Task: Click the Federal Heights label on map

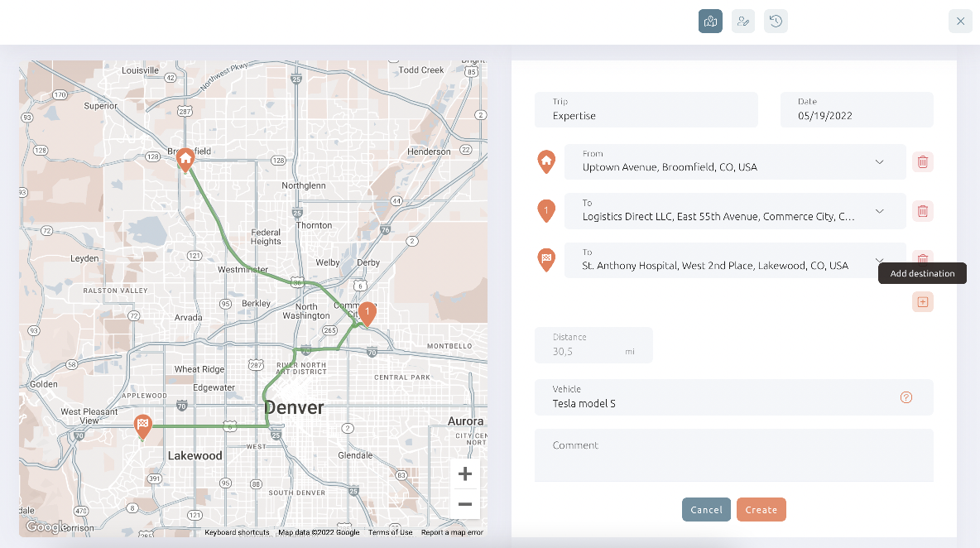Action: (267, 237)
